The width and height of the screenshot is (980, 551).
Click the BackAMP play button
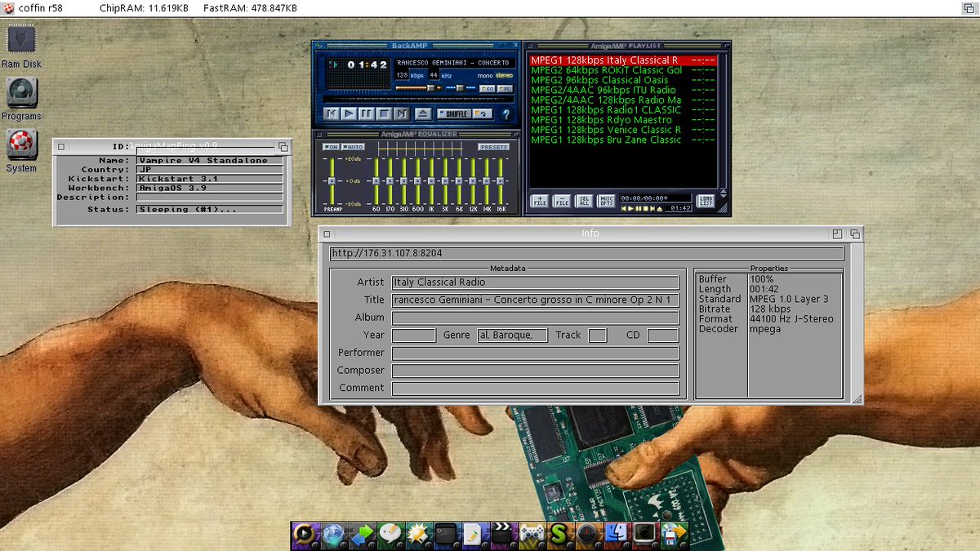[349, 113]
